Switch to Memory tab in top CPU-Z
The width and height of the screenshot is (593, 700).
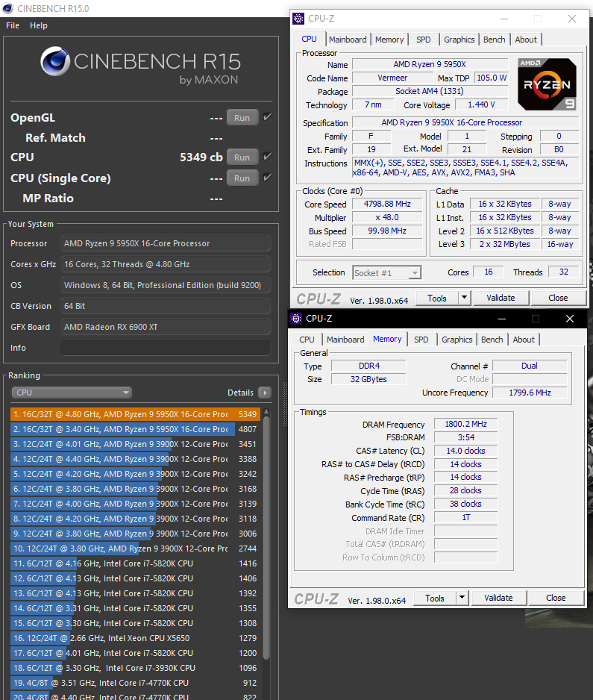389,40
